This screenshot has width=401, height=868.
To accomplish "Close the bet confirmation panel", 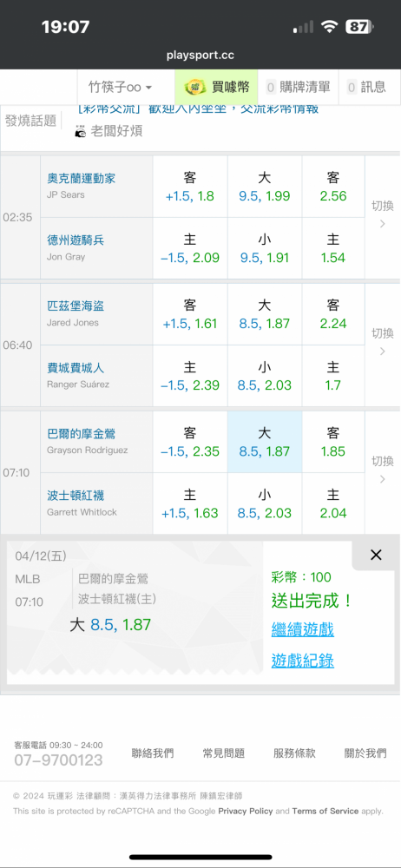I will pos(376,556).
